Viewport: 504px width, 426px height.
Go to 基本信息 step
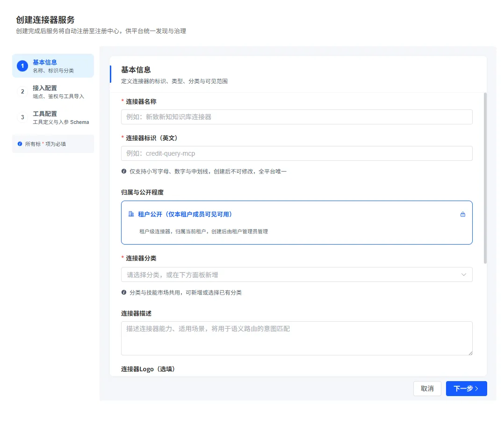click(x=53, y=66)
